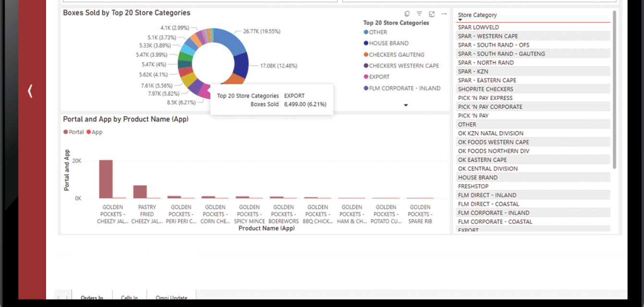Viewport: 644px width, 307px height.
Task: Click EXPORT legend entry
Action: [x=376, y=77]
